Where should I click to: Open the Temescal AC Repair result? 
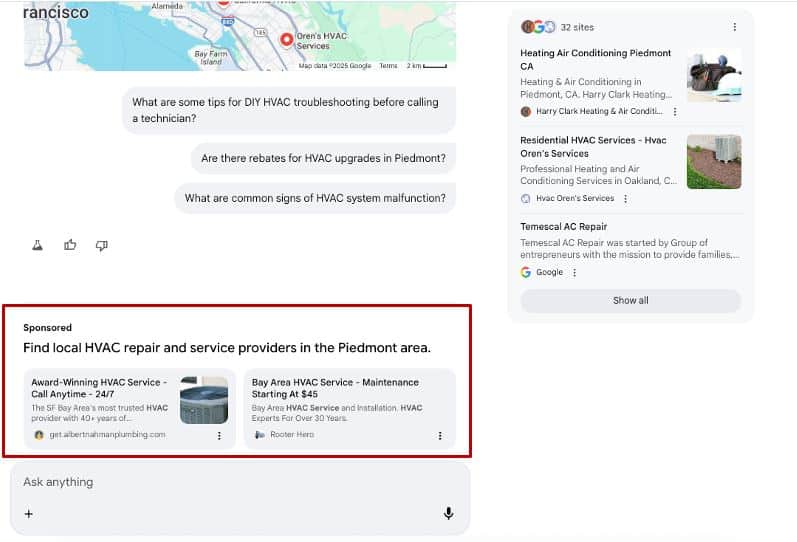pyautogui.click(x=564, y=227)
